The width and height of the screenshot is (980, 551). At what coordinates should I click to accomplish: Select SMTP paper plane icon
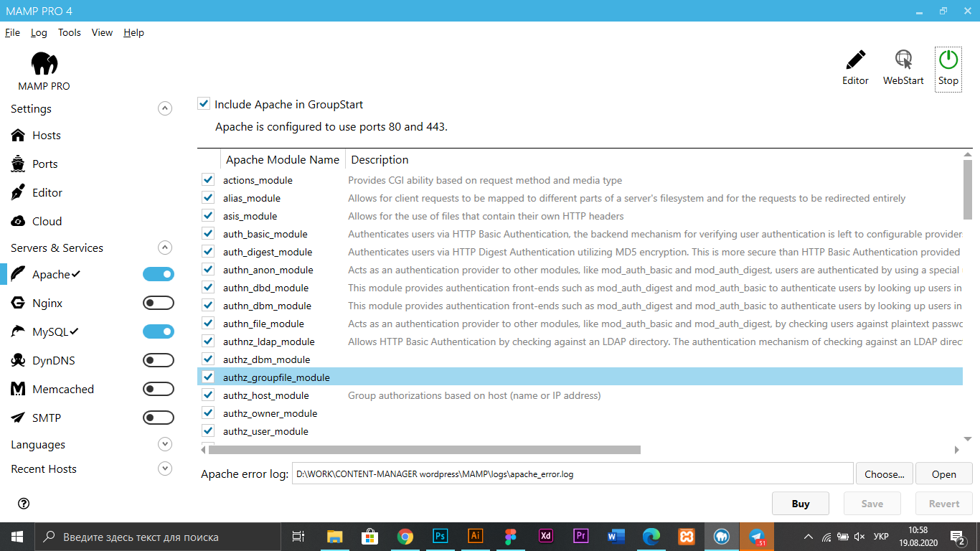18,418
